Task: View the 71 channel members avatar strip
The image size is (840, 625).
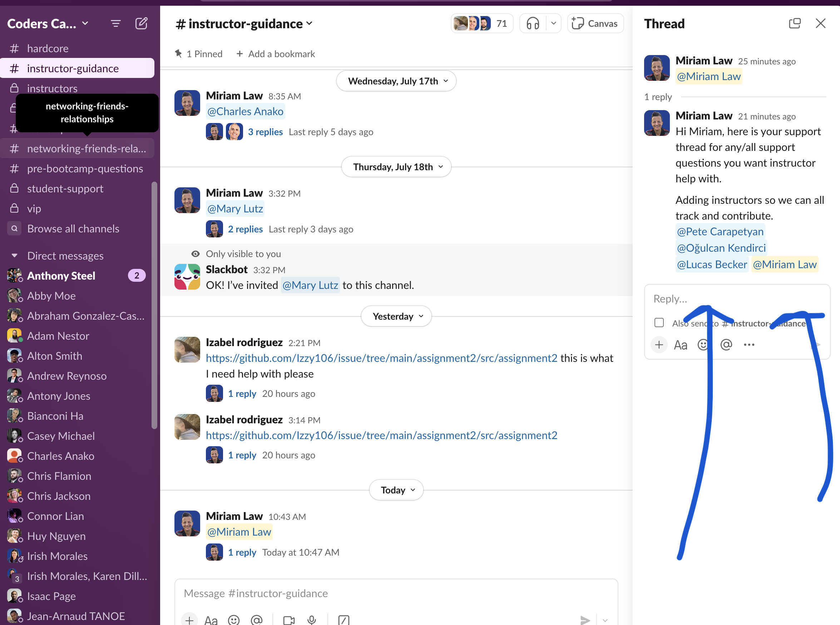Action: [482, 23]
